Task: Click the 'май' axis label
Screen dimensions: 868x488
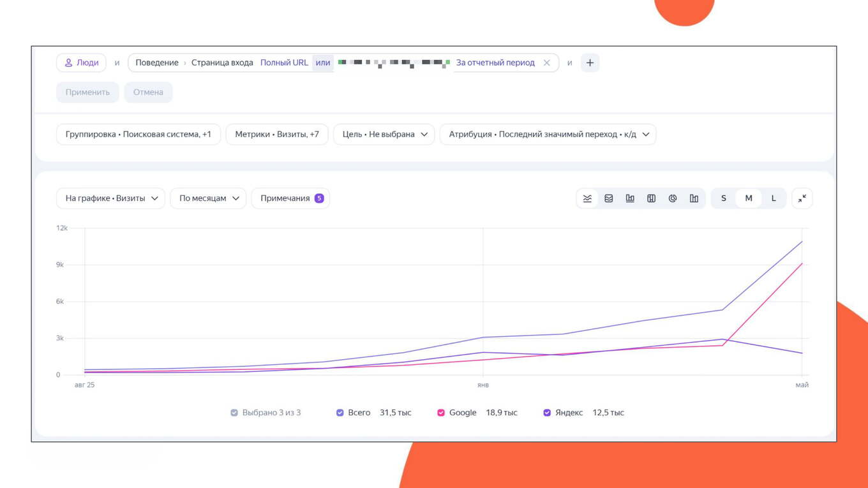Action: [802, 385]
